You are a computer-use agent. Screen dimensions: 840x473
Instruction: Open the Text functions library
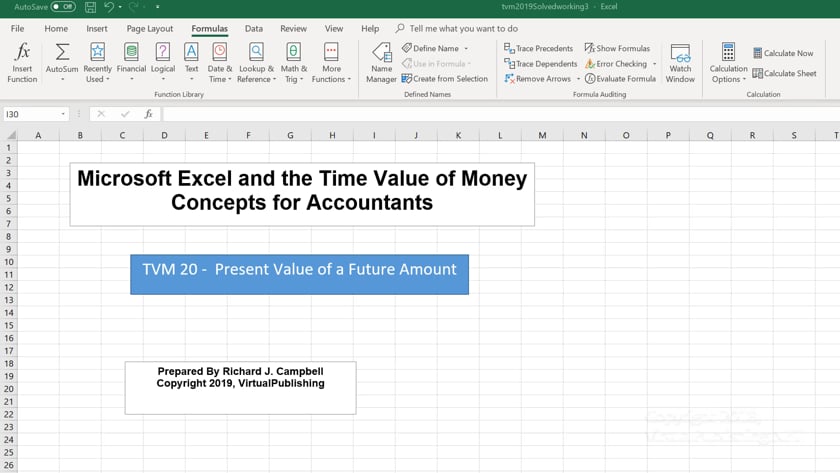coord(191,63)
